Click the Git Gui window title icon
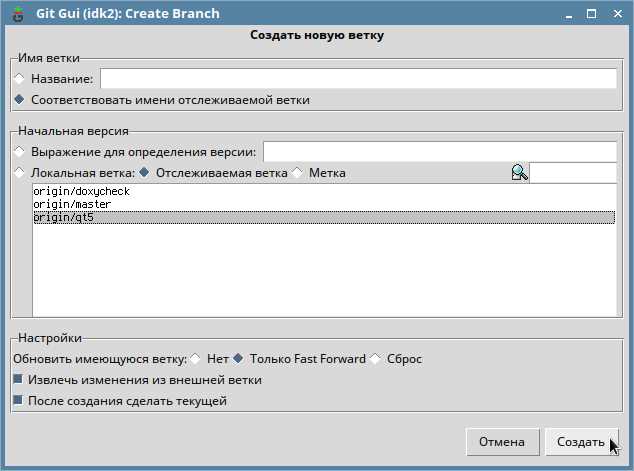The height and width of the screenshot is (471, 634). coord(18,14)
